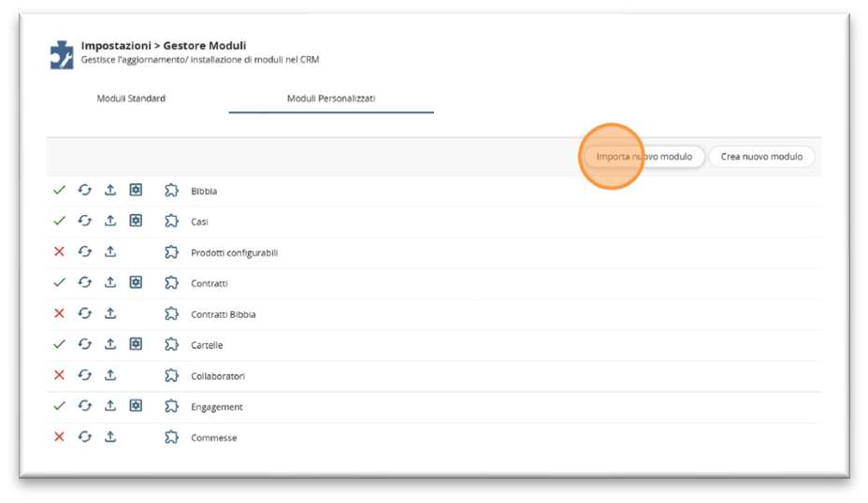Image resolution: width=868 pixels, height=503 pixels.
Task: Click settings gear icon for Bibbia module
Action: (136, 191)
